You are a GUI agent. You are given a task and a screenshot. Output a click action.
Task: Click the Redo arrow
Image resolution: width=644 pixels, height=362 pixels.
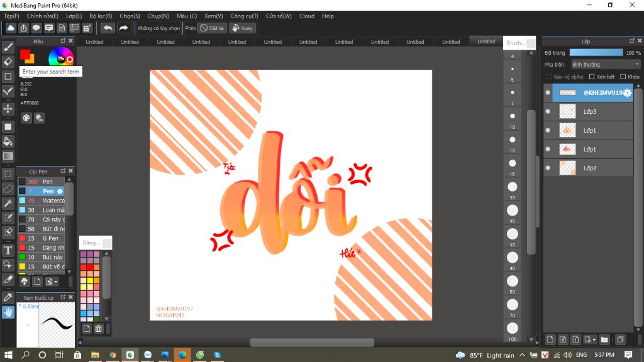[123, 28]
